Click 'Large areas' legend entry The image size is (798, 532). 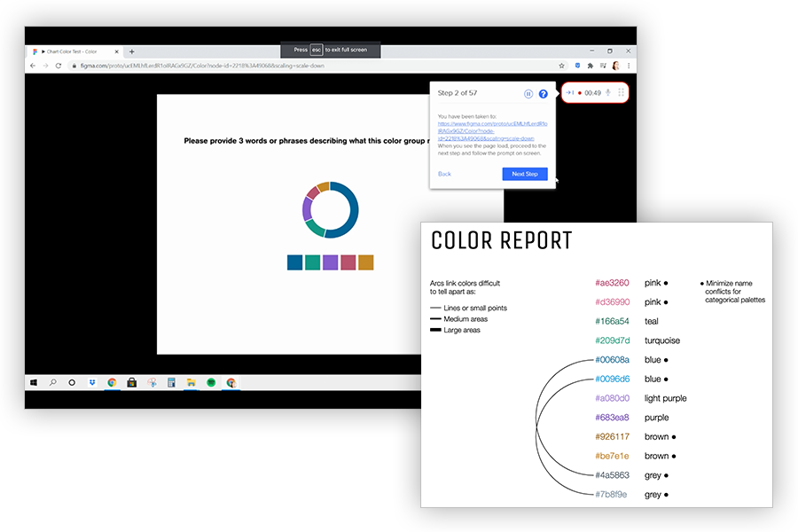455,330
